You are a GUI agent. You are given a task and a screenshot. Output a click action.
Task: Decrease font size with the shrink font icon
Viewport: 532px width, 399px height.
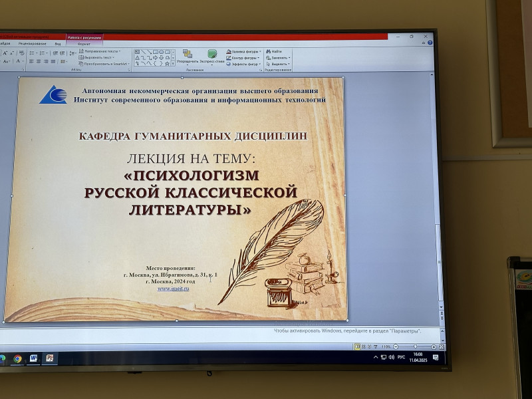coord(11,53)
